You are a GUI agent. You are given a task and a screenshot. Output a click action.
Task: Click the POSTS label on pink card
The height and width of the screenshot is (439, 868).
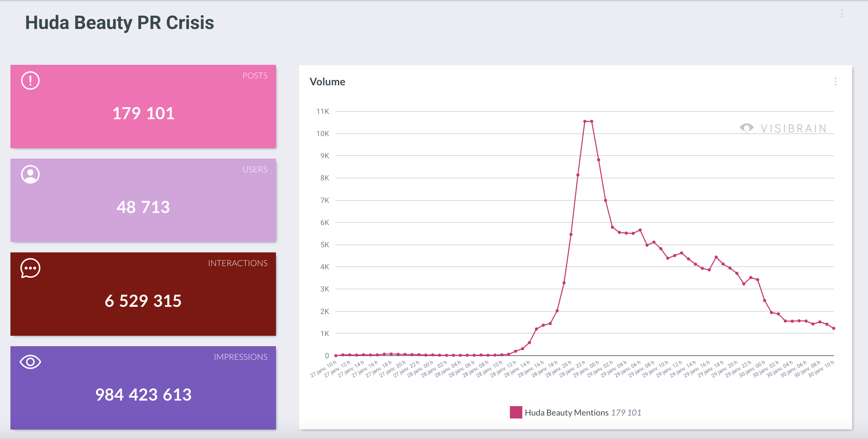pos(255,76)
